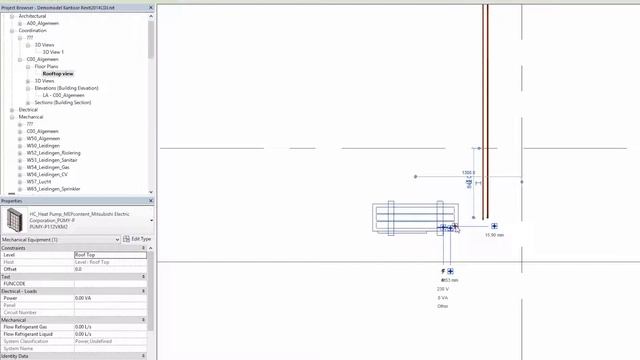The height and width of the screenshot is (360, 640).
Task: Expand the Electrical node
Action: [12, 110]
